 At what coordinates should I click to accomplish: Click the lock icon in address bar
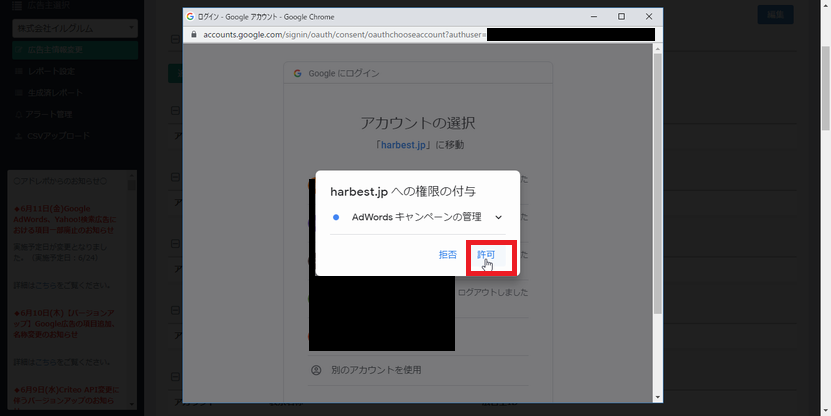click(x=193, y=34)
